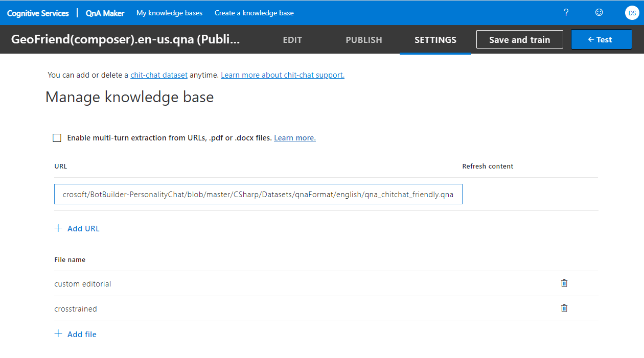
Task: Click the help question mark icon
Action: click(566, 13)
